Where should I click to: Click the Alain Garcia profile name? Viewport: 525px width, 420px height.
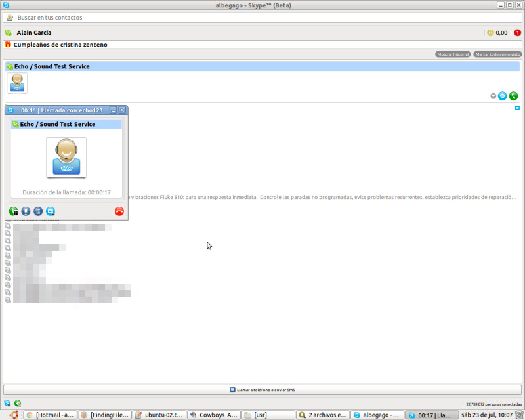click(34, 33)
